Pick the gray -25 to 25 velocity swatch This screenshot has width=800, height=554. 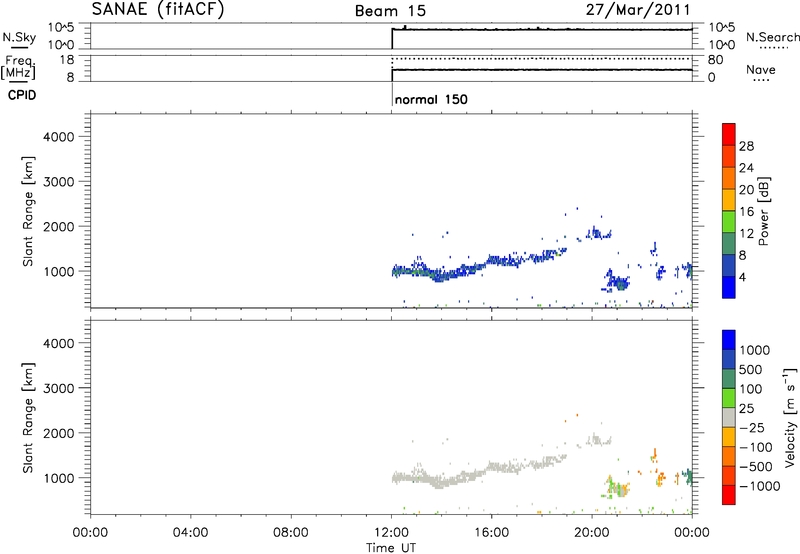coord(729,418)
